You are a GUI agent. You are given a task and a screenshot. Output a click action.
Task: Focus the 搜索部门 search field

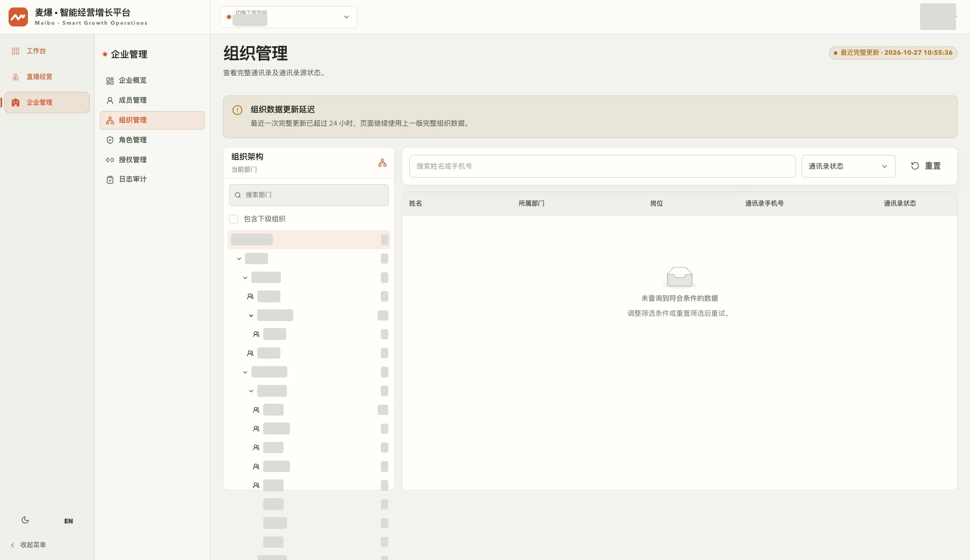[309, 195]
